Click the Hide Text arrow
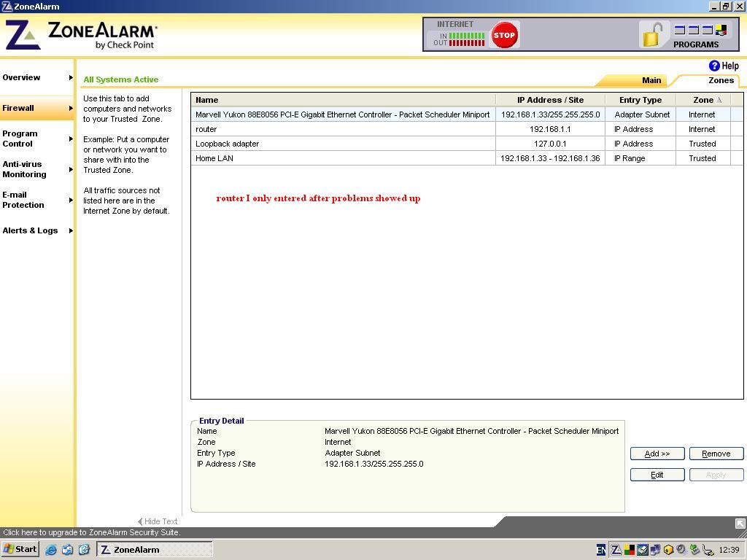Image resolution: width=747 pixels, height=560 pixels. pos(140,521)
